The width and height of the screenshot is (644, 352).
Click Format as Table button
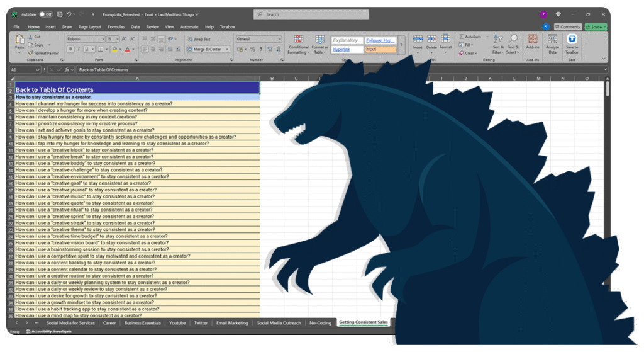pyautogui.click(x=320, y=45)
